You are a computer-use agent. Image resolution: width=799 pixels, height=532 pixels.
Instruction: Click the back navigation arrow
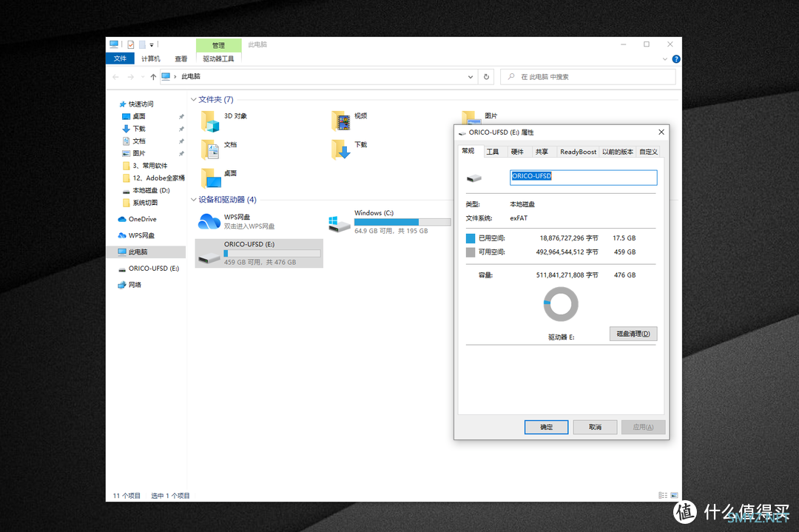[115, 77]
